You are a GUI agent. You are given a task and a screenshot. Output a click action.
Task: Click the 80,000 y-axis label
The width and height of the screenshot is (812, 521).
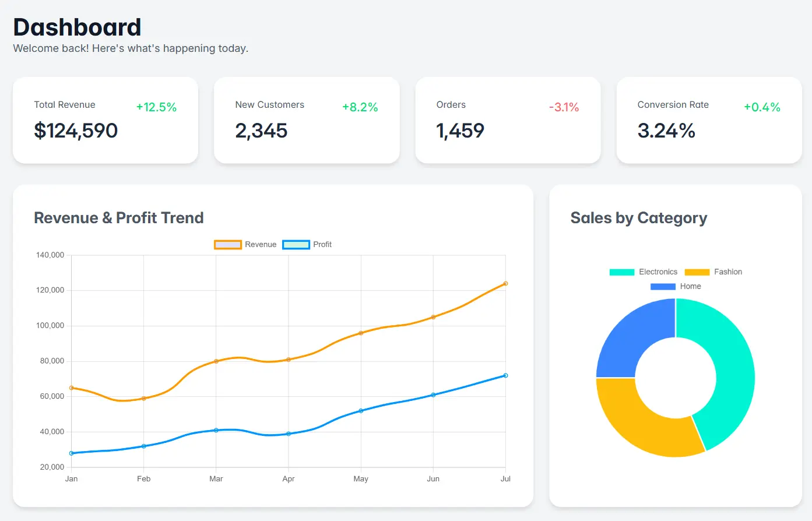[52, 361]
